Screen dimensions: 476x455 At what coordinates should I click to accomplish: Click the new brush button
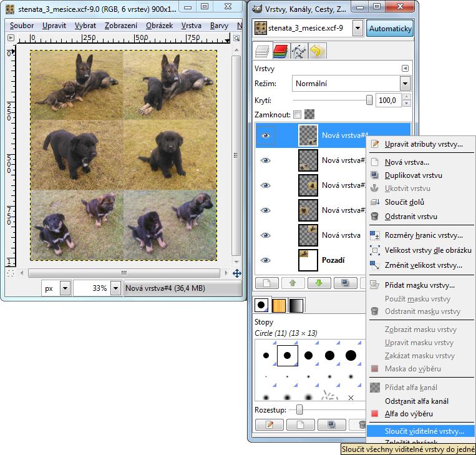pos(301,424)
